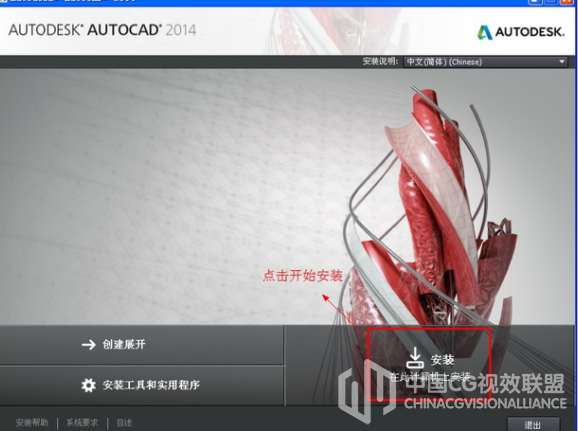Open the 自述 readme link

[124, 423]
